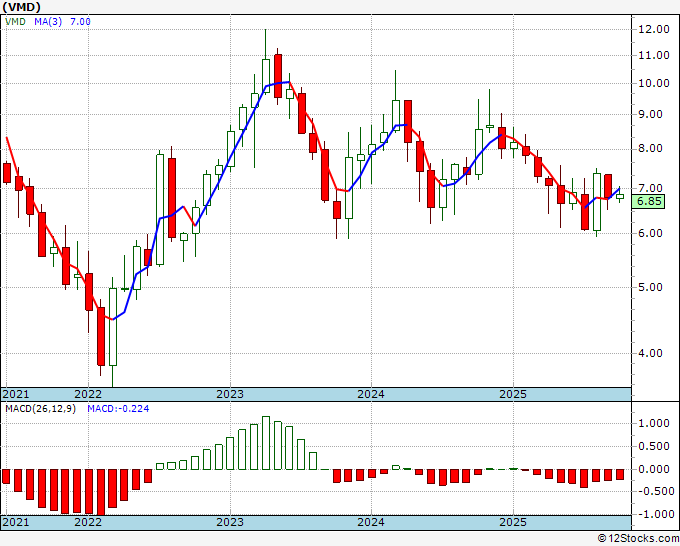Screen dimensions: 680x546
Task: Click the 7.00 price axis label
Action: 650,188
